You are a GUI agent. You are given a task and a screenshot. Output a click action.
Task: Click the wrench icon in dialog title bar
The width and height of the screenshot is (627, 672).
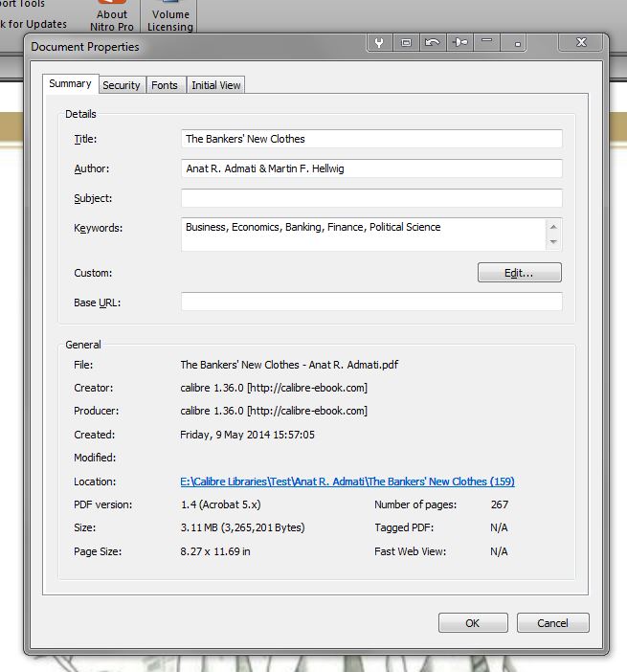pyautogui.click(x=379, y=42)
